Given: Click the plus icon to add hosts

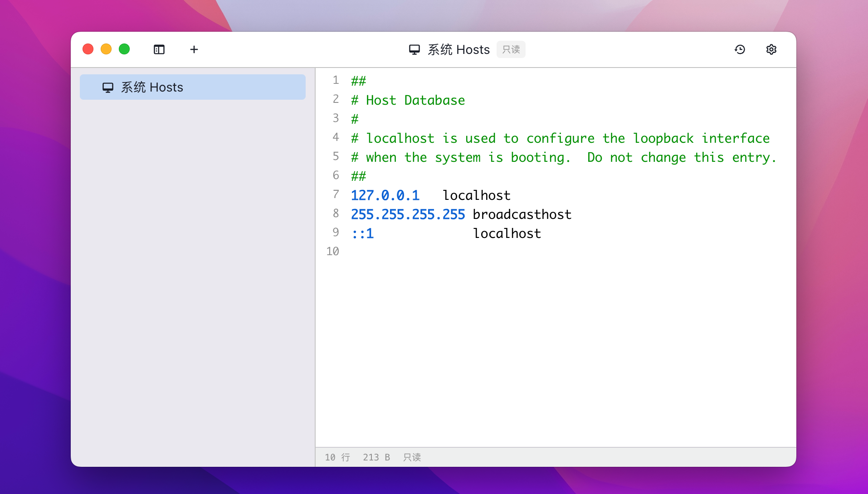Looking at the screenshot, I should 194,49.
